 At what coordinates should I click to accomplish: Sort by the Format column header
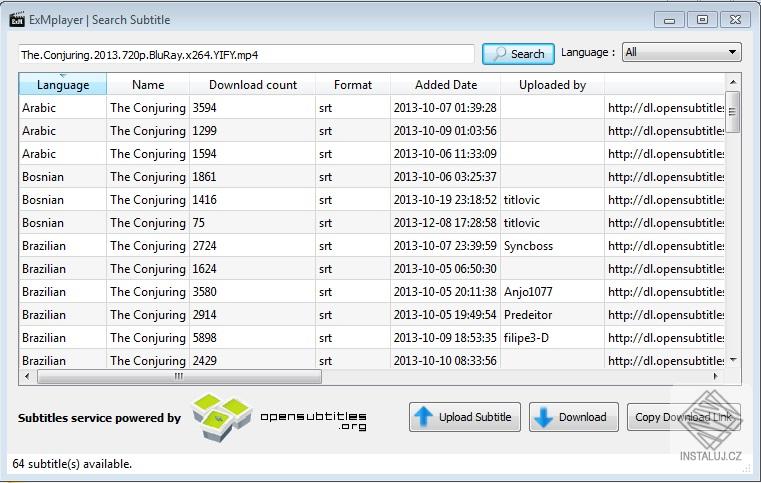click(353, 84)
